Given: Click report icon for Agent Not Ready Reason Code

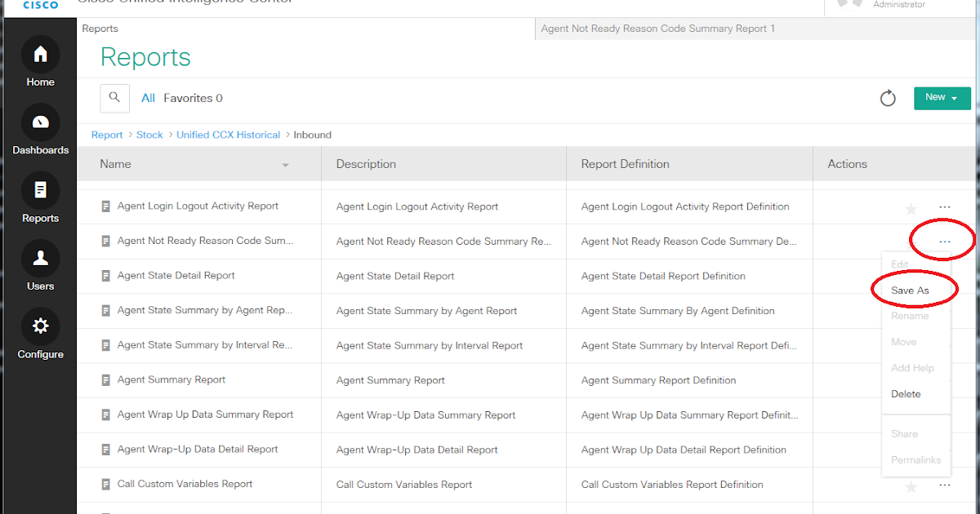Looking at the screenshot, I should 105,241.
